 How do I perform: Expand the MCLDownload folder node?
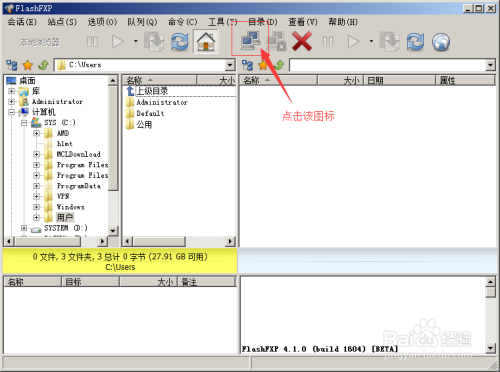click(36, 154)
